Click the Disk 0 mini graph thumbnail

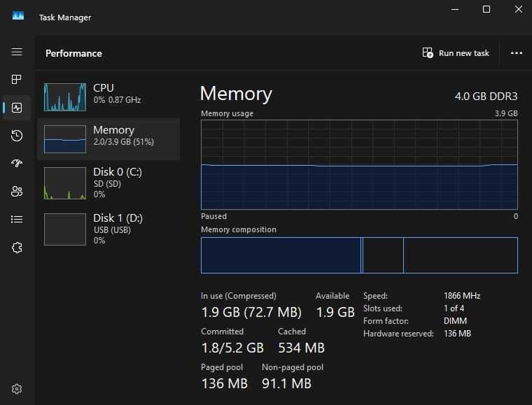click(65, 183)
